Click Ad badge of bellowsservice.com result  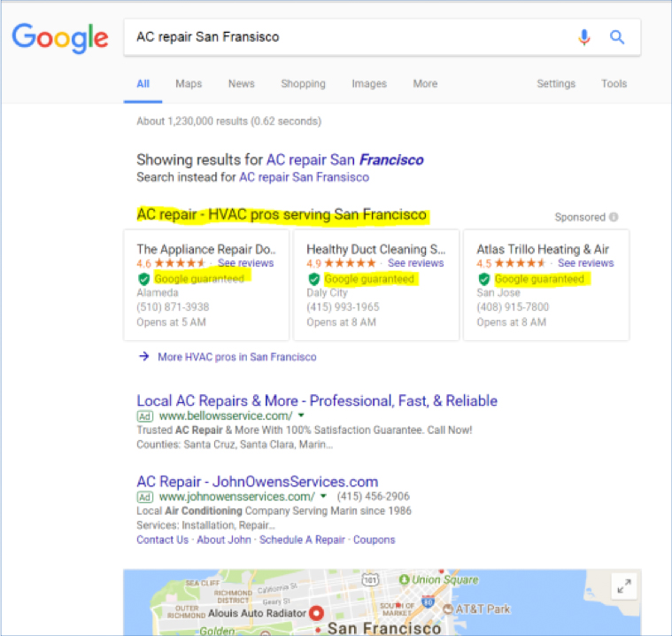[145, 416]
